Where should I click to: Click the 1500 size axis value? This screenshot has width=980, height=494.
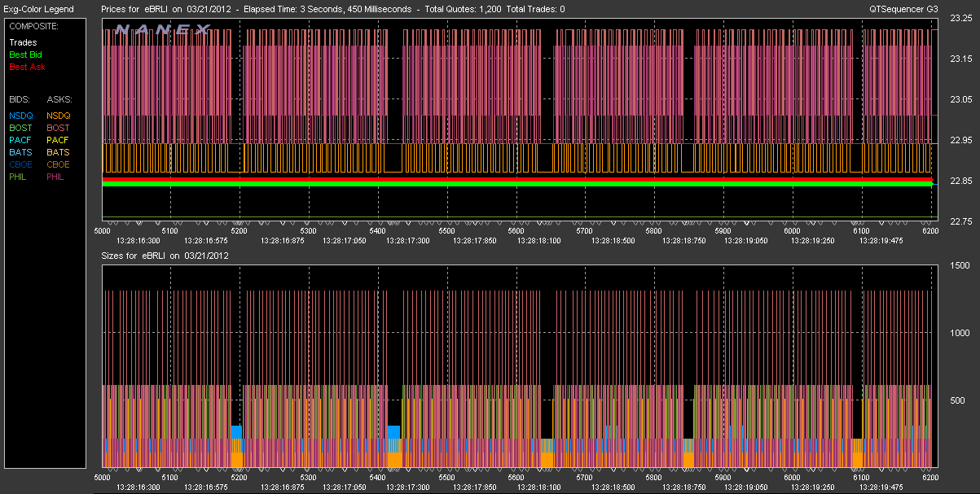[960, 266]
